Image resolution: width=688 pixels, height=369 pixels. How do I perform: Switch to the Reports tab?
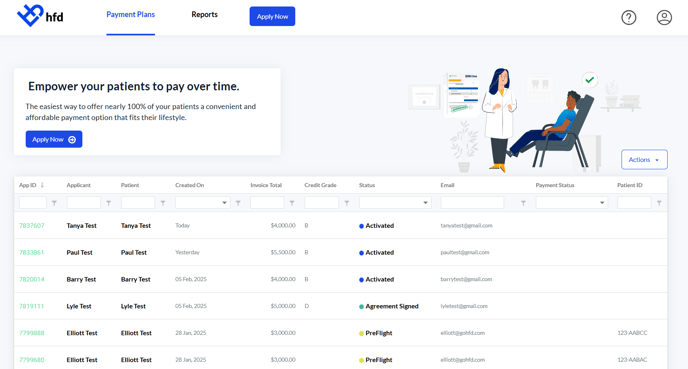pos(204,14)
